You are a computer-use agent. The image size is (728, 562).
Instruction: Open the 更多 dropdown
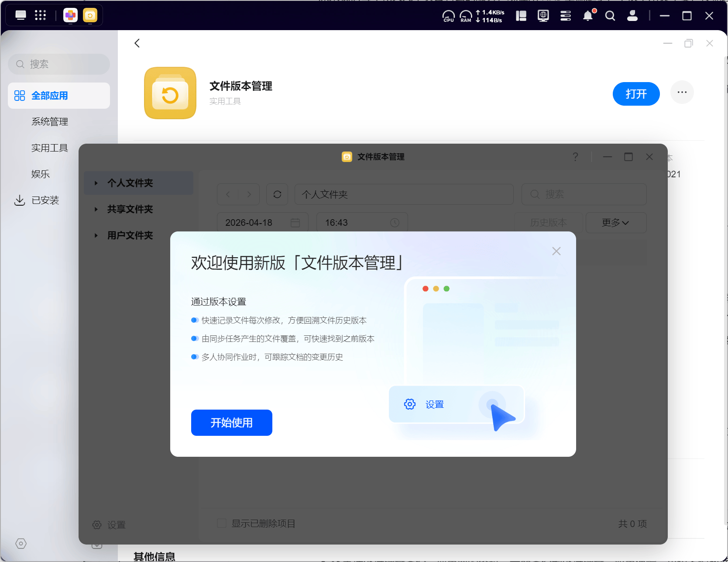[x=615, y=223]
